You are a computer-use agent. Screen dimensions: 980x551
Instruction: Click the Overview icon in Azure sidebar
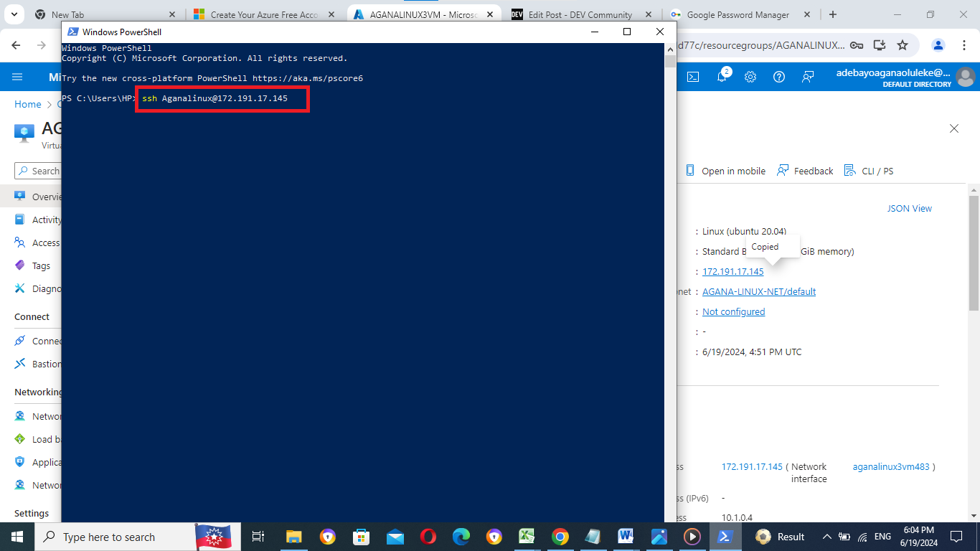coord(20,197)
